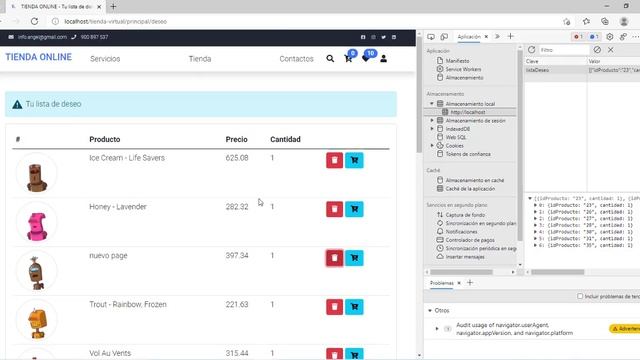Image resolution: width=640 pixels, height=360 pixels.
Task: Open Tienda menu item
Action: tap(200, 59)
